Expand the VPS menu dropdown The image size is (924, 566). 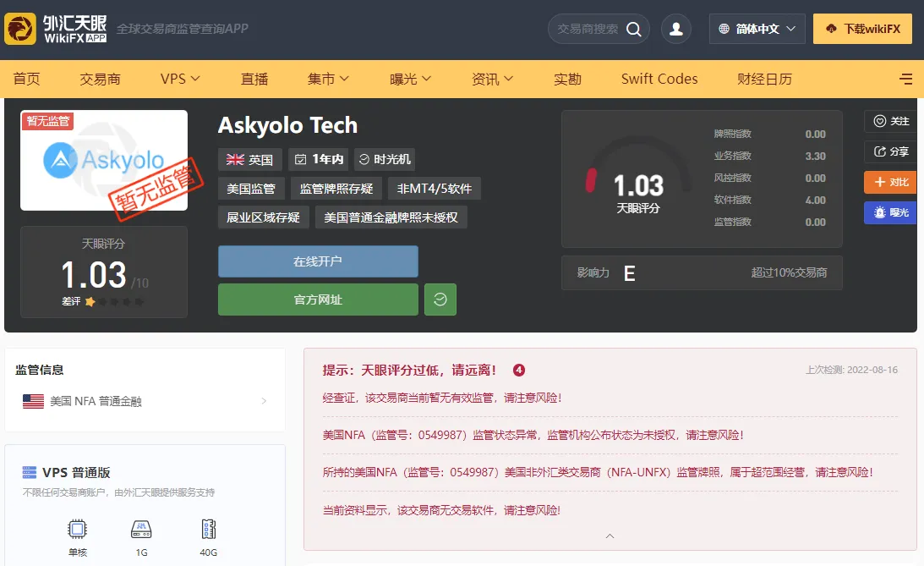pyautogui.click(x=180, y=79)
